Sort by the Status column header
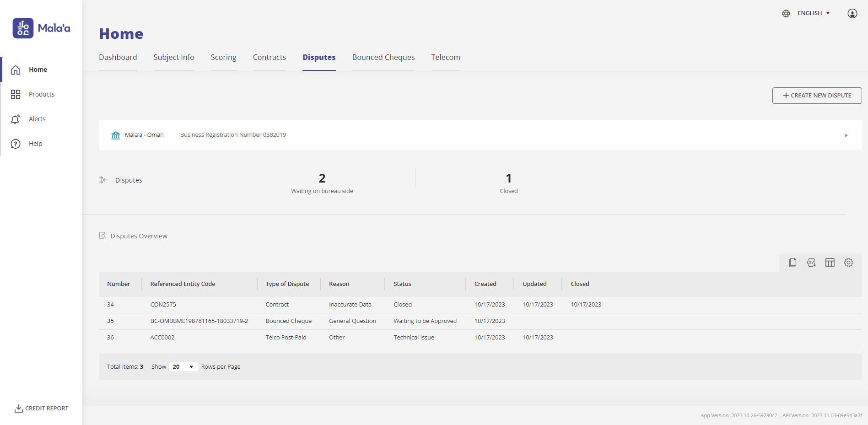The image size is (868, 425). (x=403, y=284)
